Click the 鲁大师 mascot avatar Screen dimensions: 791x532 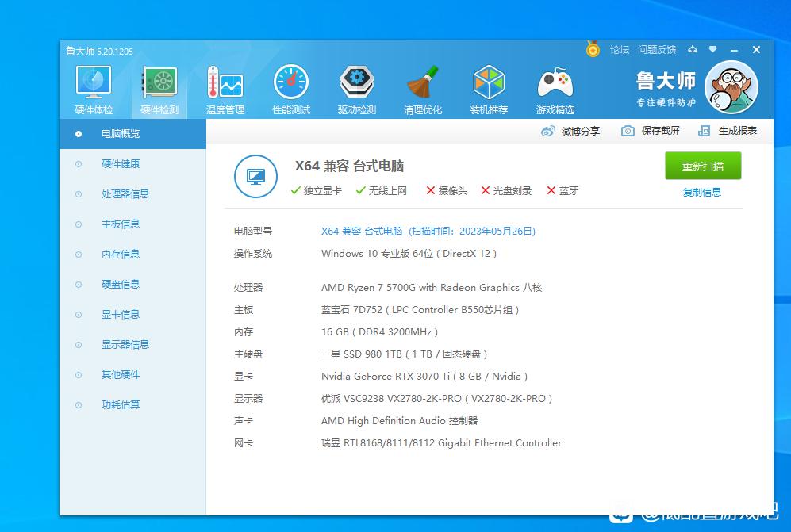(731, 87)
